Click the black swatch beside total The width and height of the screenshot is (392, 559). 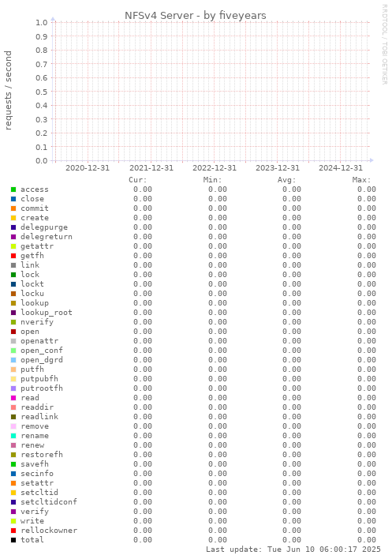13,540
